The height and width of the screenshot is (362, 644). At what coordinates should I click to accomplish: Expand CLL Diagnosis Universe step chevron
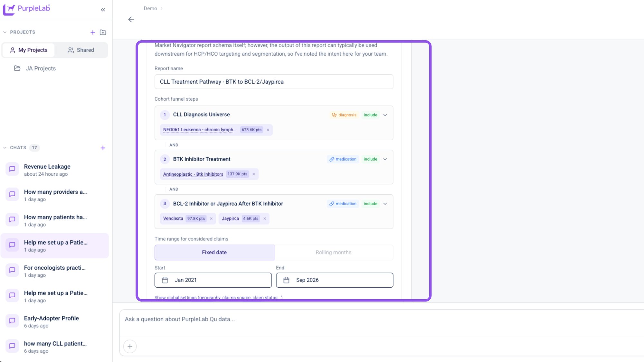(385, 115)
